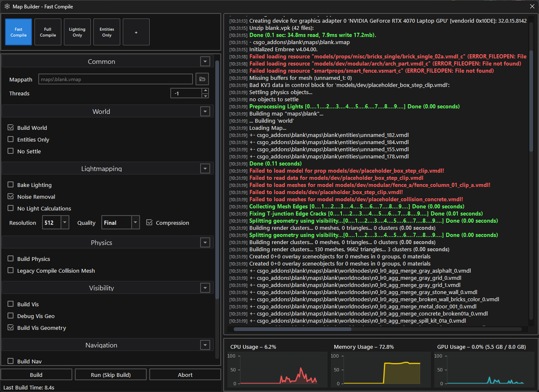Switch to Lighting Only preset
The image size is (539, 392).
pyautogui.click(x=77, y=32)
